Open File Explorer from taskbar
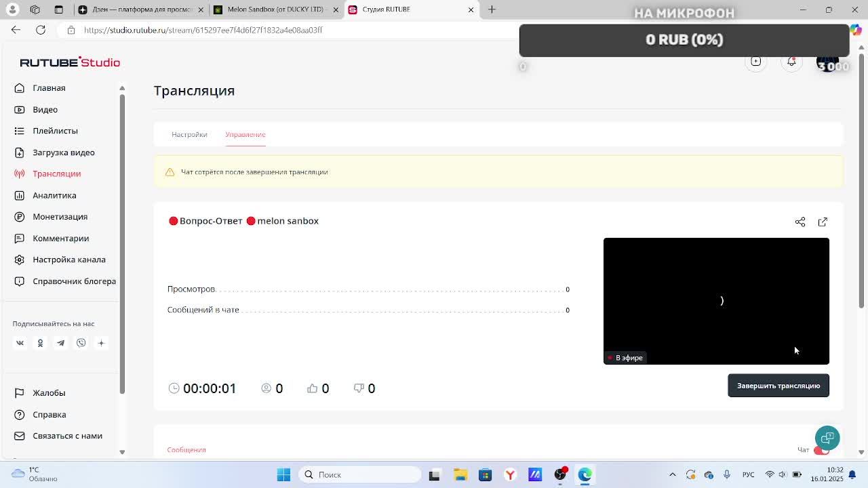Screen dimensions: 868x488 460,474
